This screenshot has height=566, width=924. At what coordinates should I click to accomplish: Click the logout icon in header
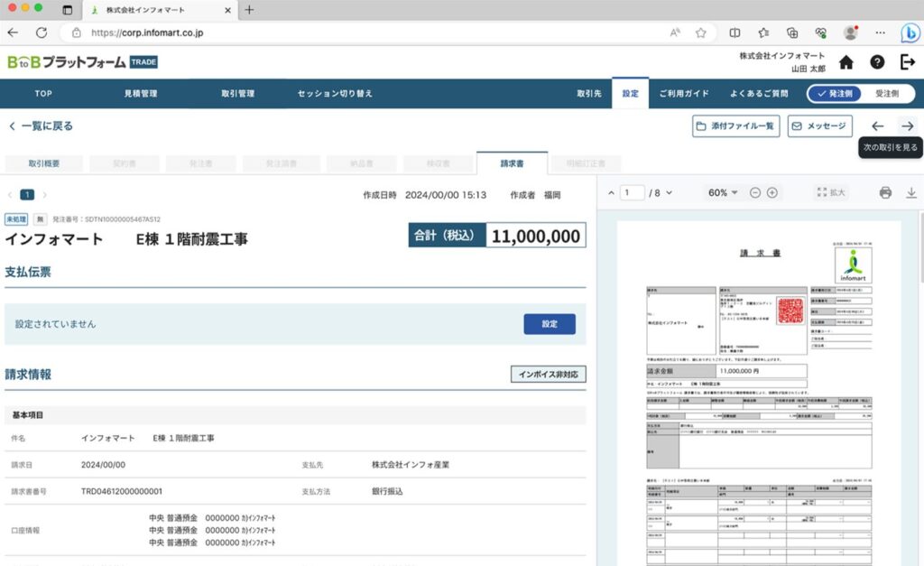pos(907,62)
